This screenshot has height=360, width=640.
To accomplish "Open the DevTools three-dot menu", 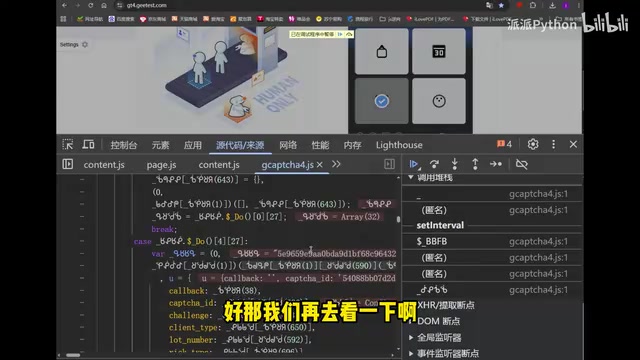I will coord(553,144).
